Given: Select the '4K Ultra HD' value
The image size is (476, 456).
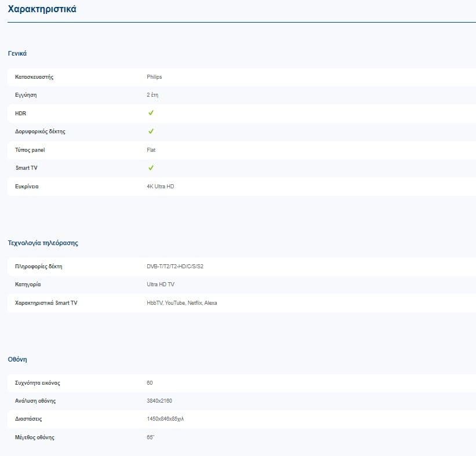Looking at the screenshot, I should [x=161, y=187].
